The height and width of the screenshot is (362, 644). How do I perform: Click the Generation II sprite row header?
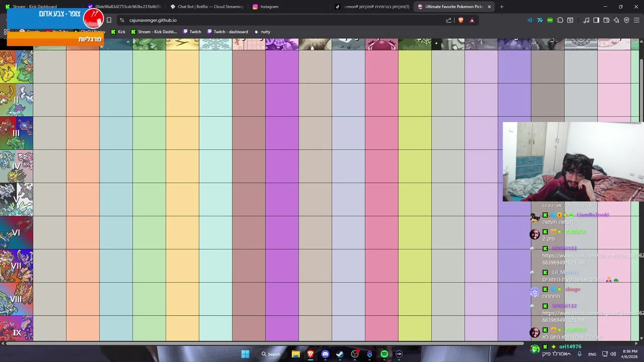[17, 100]
